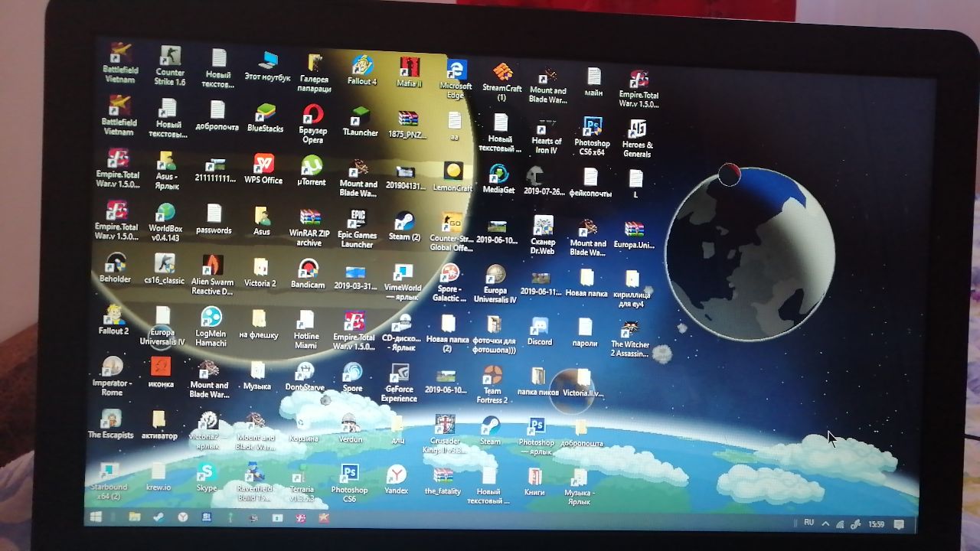
Task: Switch the RU input language indicator
Action: (808, 523)
